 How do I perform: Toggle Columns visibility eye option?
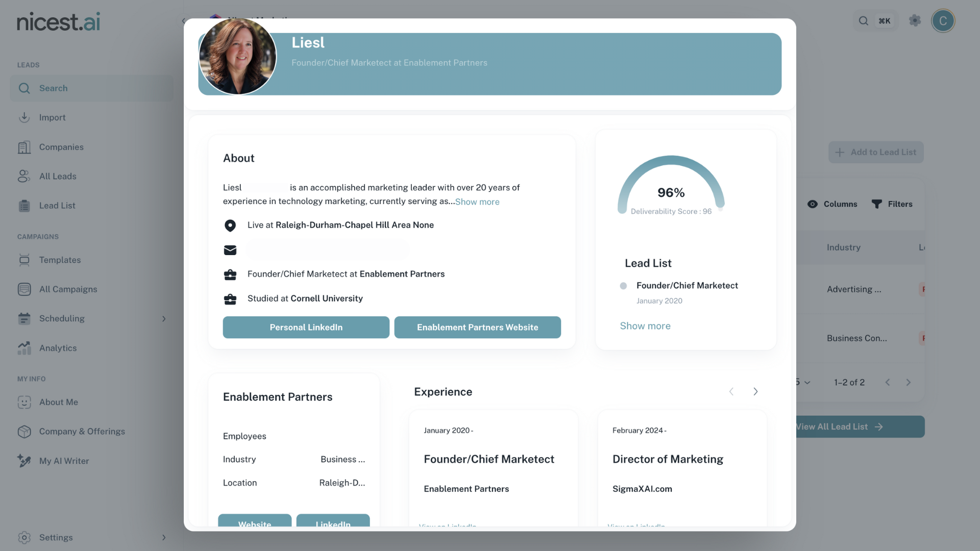(x=832, y=204)
